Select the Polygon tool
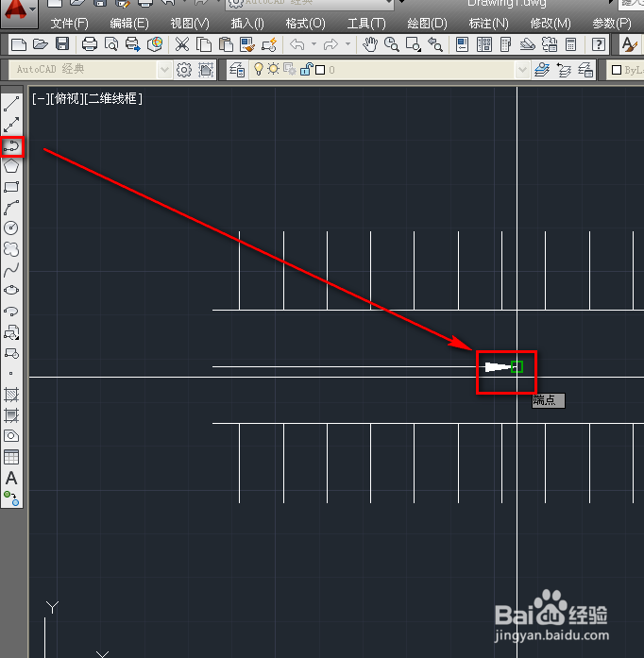644x658 pixels. coord(11,166)
